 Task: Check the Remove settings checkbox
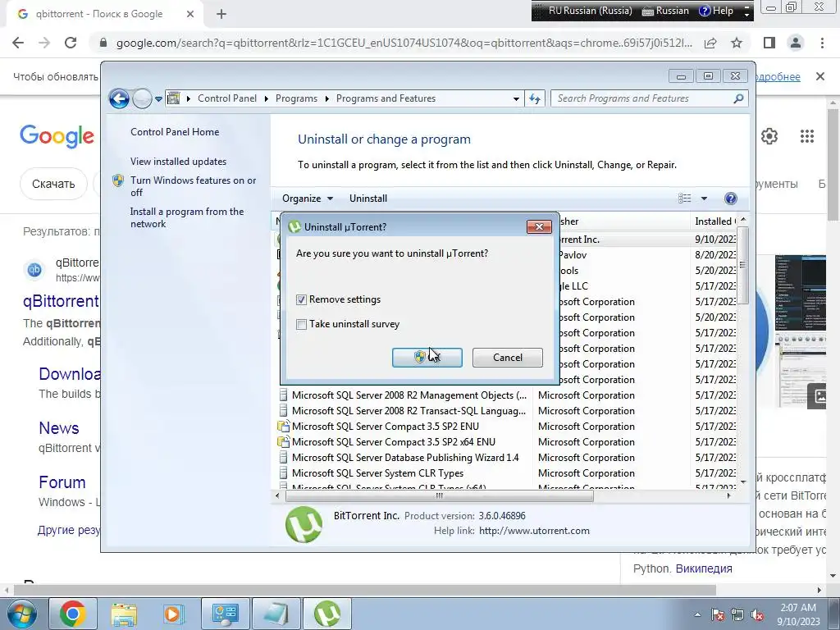pos(301,300)
